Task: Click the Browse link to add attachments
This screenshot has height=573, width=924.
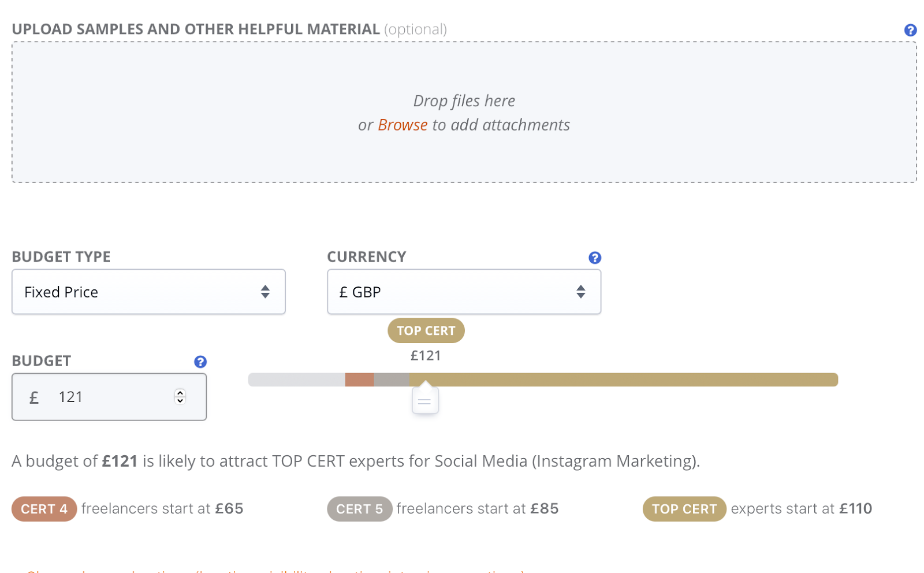Action: click(x=403, y=125)
